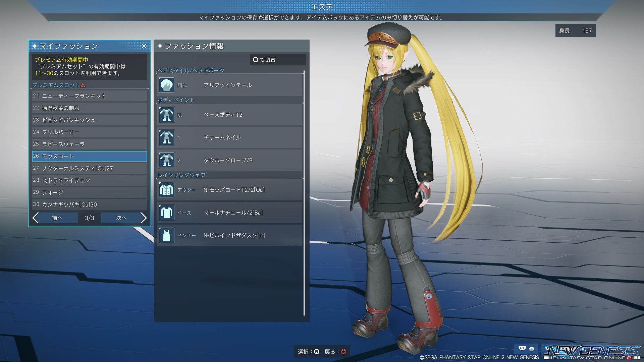
Task: Click the warning triangle icon by プレミアムスロット
Action: point(83,85)
